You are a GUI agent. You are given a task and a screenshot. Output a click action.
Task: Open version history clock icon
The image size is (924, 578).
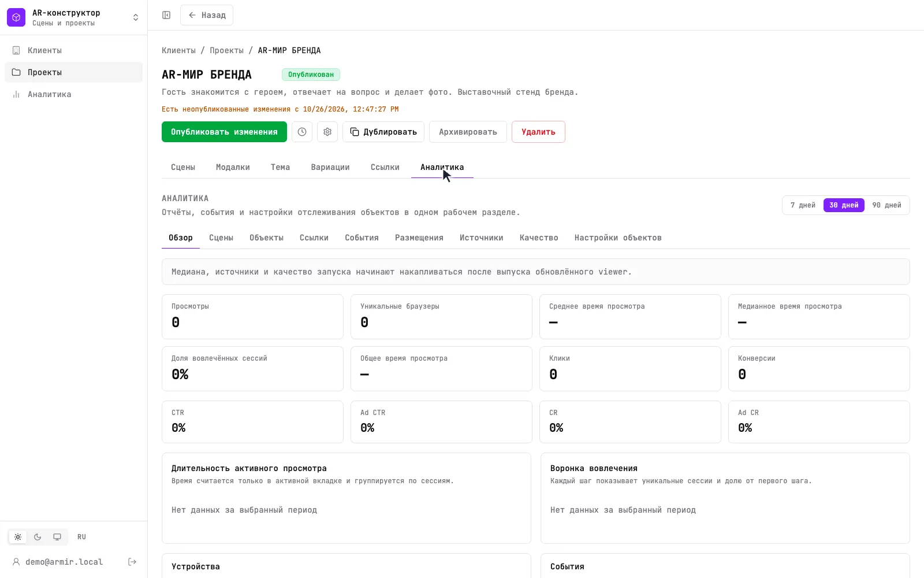[x=302, y=132]
